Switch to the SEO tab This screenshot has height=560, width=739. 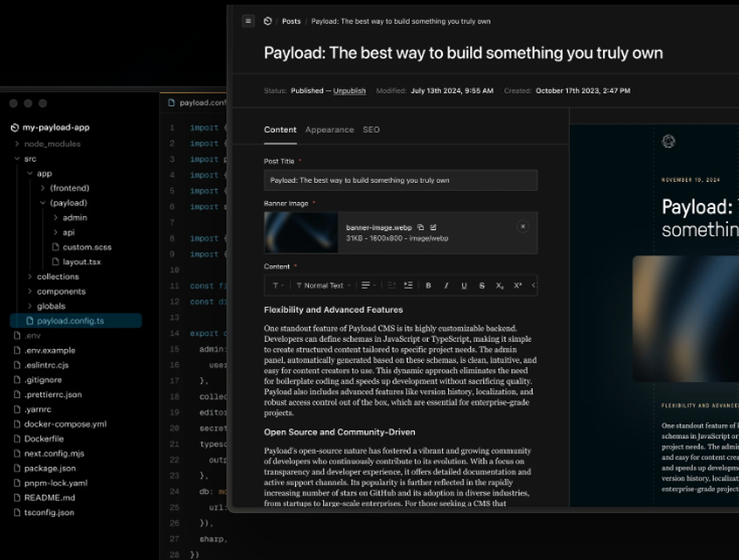pos(371,130)
